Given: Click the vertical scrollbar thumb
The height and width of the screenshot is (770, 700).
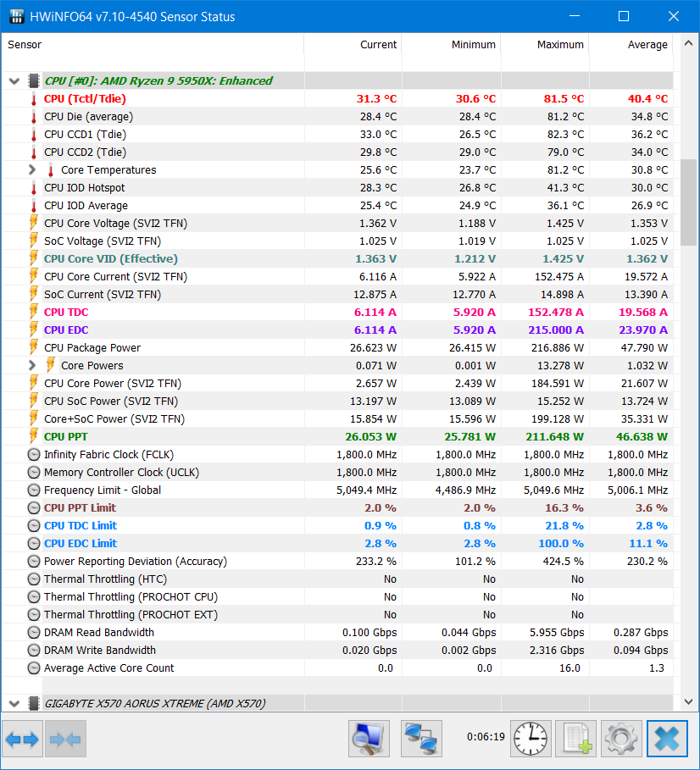Looking at the screenshot, I should 689,202.
